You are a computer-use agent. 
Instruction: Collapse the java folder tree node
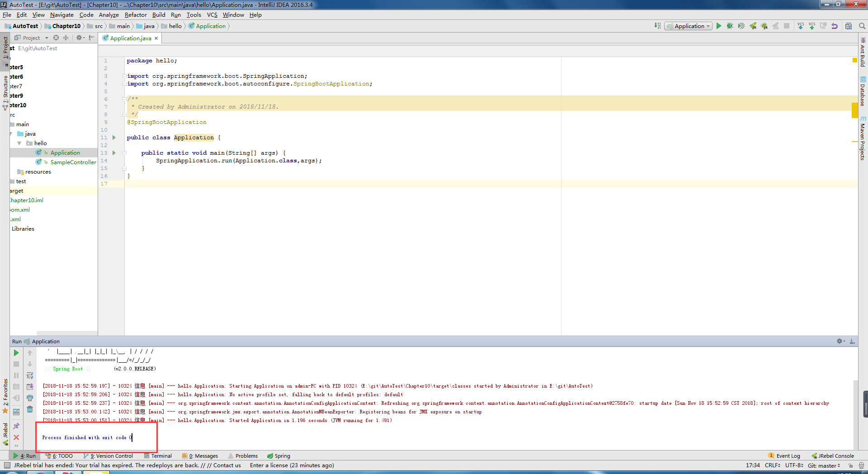tap(11, 134)
